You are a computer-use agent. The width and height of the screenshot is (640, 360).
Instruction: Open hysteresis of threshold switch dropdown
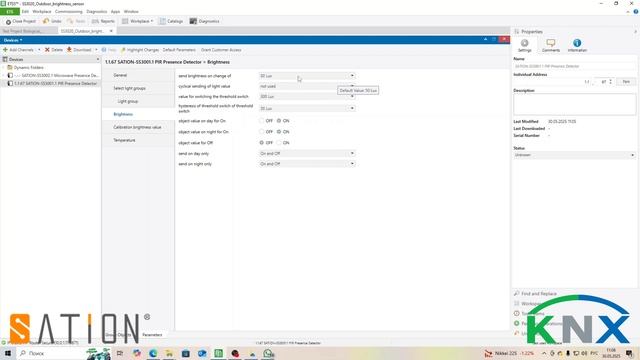pos(307,108)
